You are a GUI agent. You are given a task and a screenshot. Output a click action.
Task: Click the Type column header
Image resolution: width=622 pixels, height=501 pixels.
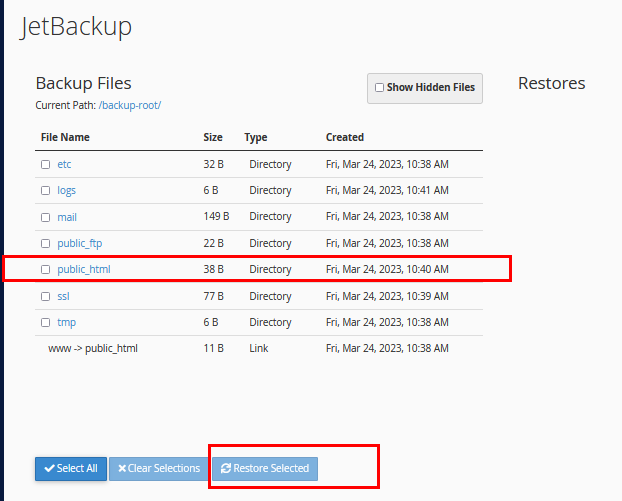pos(256,137)
